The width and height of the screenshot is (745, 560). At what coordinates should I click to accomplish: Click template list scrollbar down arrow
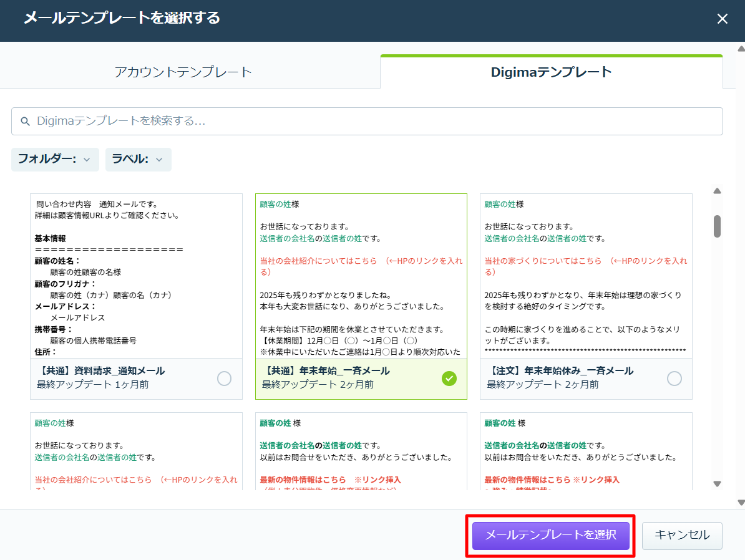[x=717, y=484]
